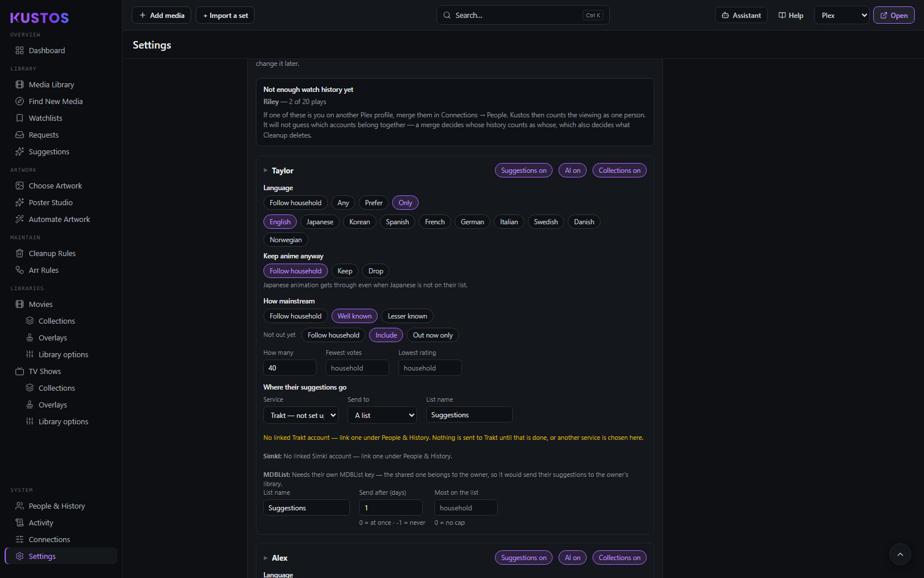Screen dimensions: 924x578
Task: Click the Activity log icon
Action: click(x=20, y=523)
